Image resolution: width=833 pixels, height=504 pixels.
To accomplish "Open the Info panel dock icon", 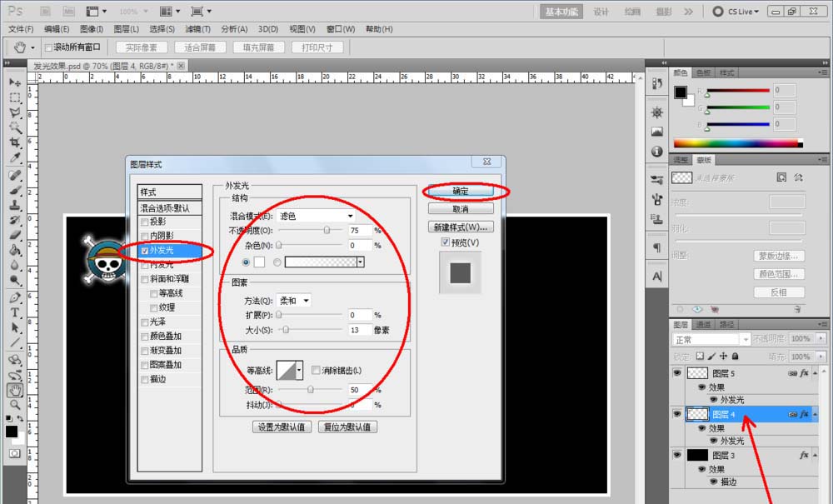I will (656, 152).
